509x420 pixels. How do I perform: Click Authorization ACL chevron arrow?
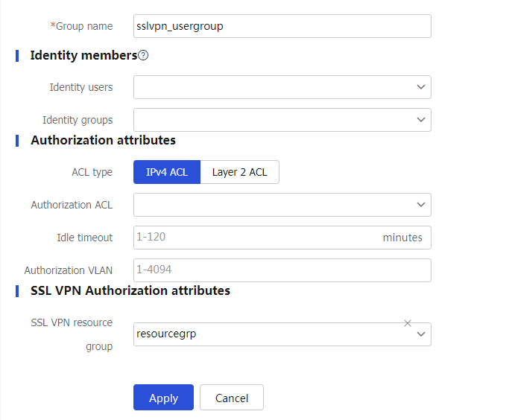pyautogui.click(x=421, y=205)
